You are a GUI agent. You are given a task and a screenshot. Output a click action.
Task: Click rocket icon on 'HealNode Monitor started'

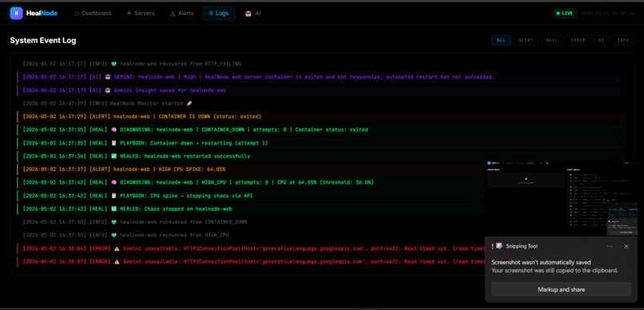[x=189, y=103]
